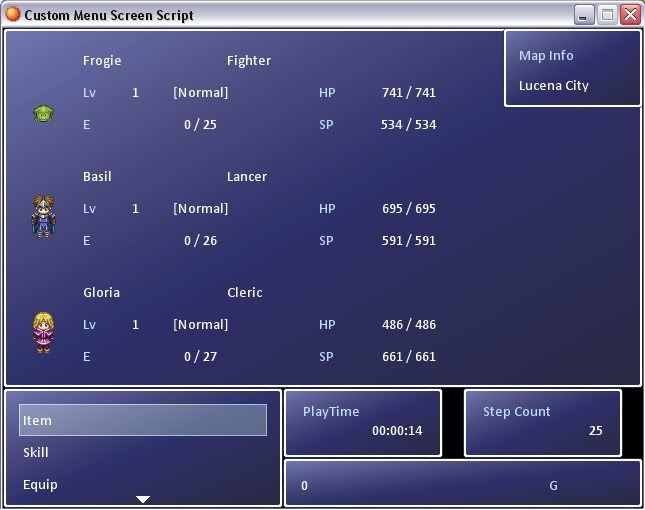
Task: Click the down arrow below the Equip command
Action: point(143,499)
